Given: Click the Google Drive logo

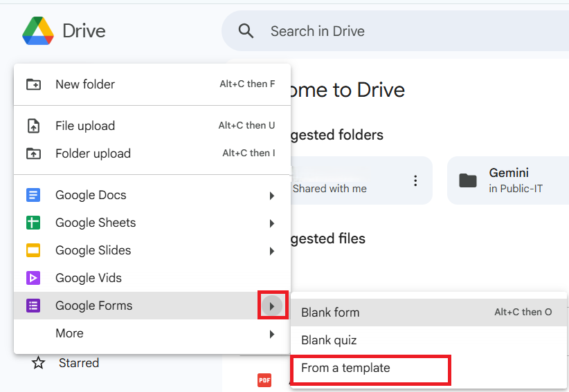Looking at the screenshot, I should click(x=38, y=31).
